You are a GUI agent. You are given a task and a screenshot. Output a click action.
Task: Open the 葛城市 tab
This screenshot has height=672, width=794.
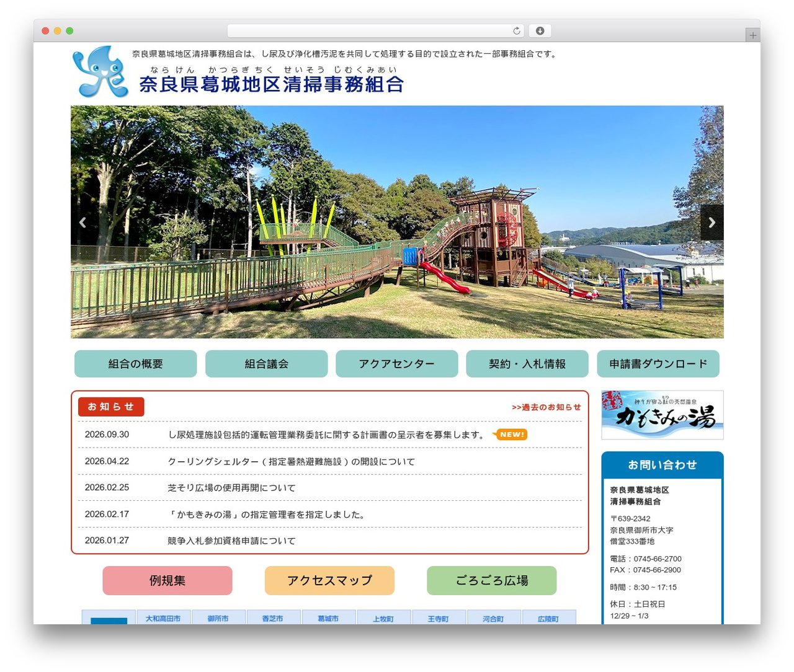click(x=328, y=617)
